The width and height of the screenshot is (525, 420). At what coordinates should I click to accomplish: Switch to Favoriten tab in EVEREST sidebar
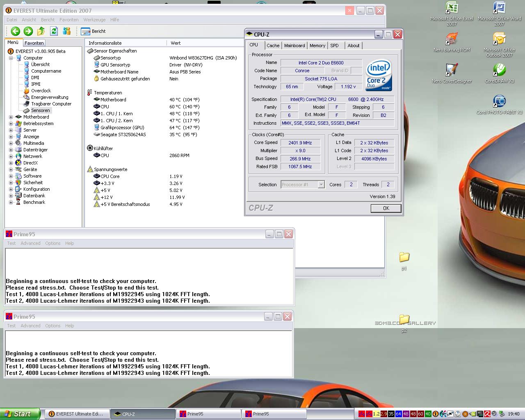point(34,43)
